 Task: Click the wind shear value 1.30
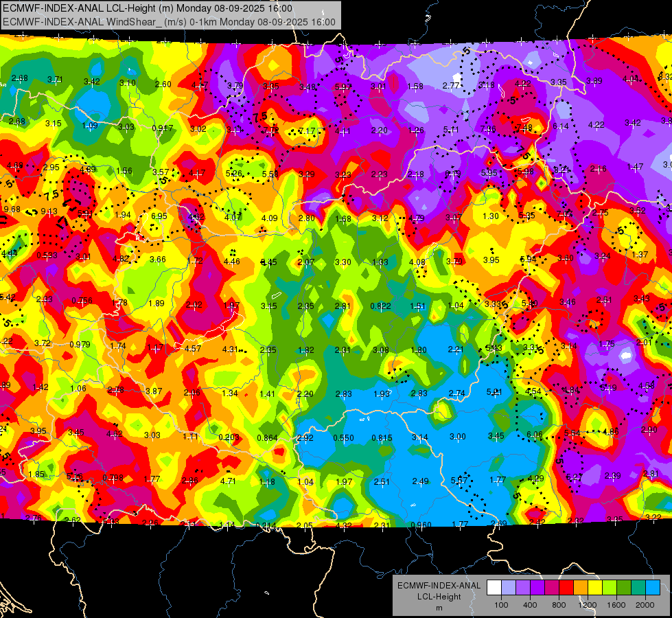(491, 216)
